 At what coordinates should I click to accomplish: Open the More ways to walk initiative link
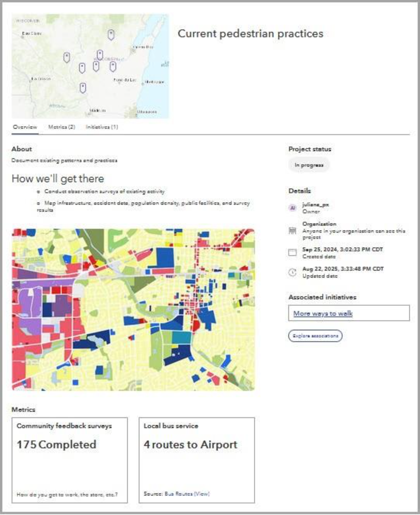tap(323, 313)
